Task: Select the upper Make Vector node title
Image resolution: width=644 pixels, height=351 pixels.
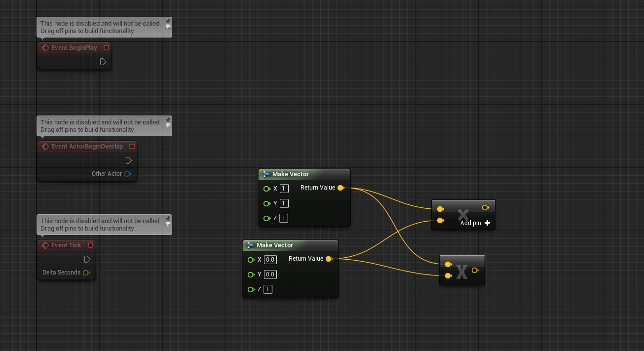Action: point(291,174)
